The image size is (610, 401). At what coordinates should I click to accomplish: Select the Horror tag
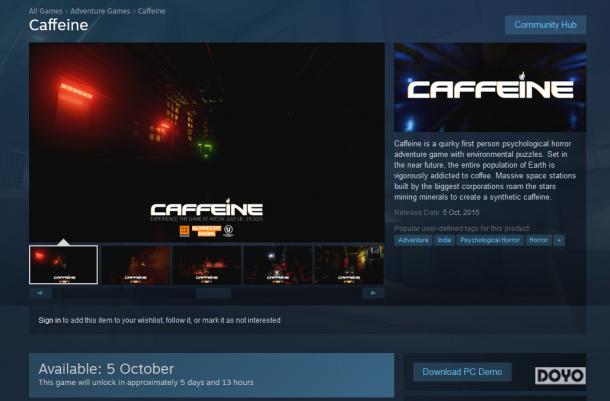click(x=538, y=240)
